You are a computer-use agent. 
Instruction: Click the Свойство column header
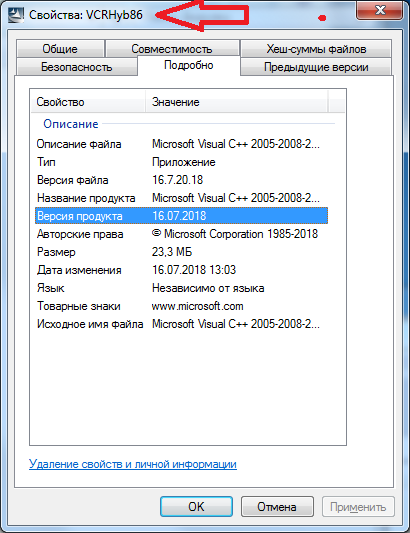(x=88, y=102)
